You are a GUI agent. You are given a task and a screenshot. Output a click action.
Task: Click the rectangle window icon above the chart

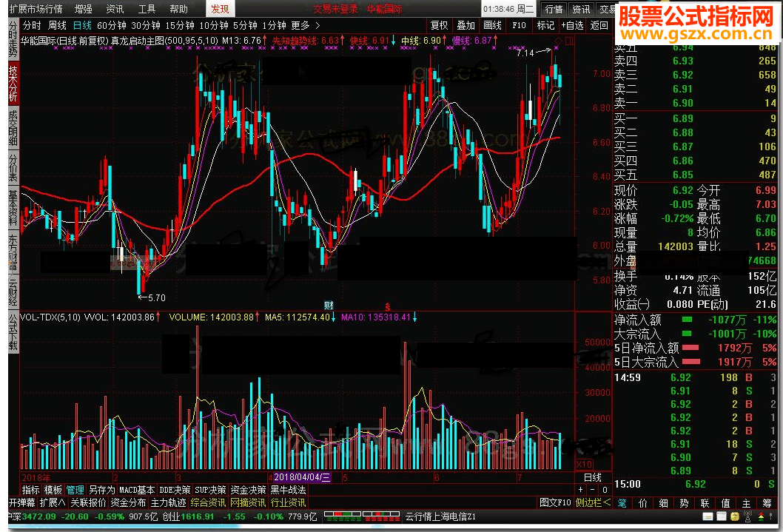(x=569, y=41)
